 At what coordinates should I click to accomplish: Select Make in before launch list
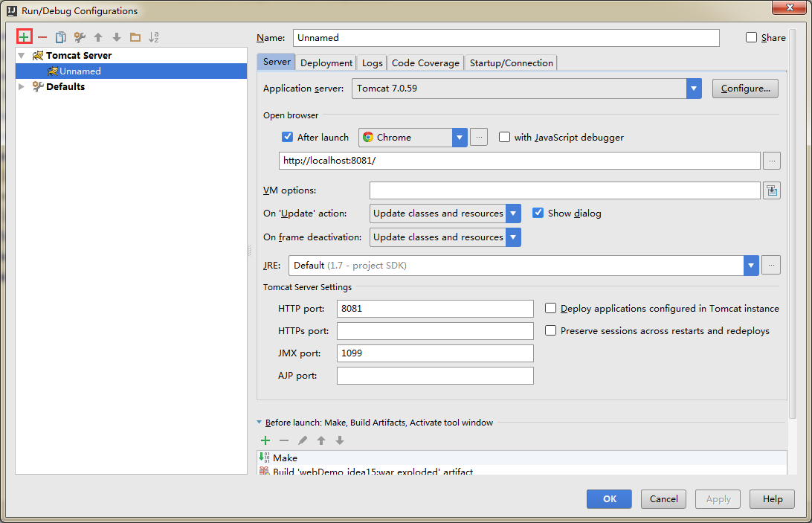click(x=522, y=458)
